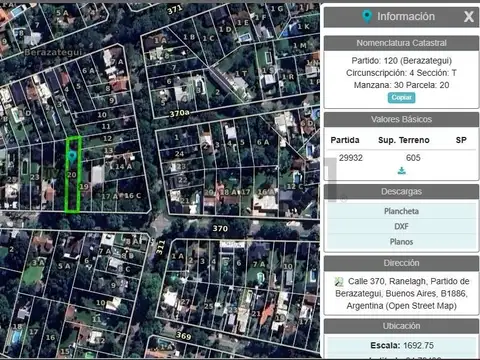
Task: Click the blue location pin on parcel 20
Action: coord(71,156)
